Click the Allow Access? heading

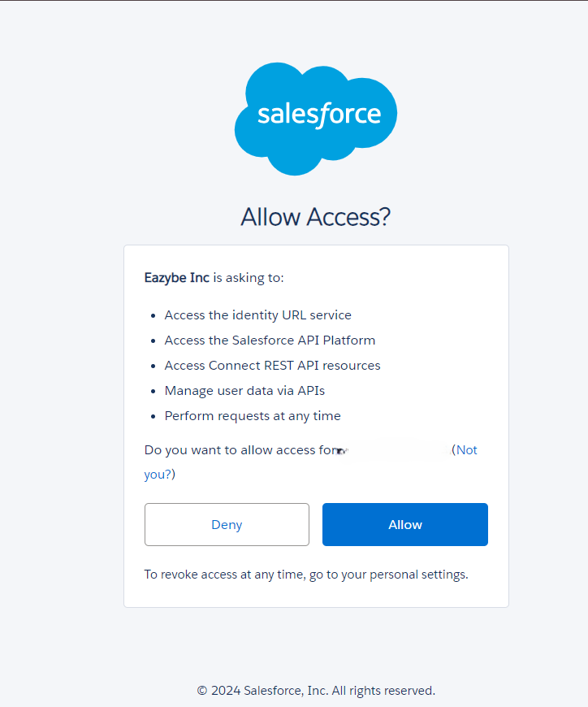point(315,216)
